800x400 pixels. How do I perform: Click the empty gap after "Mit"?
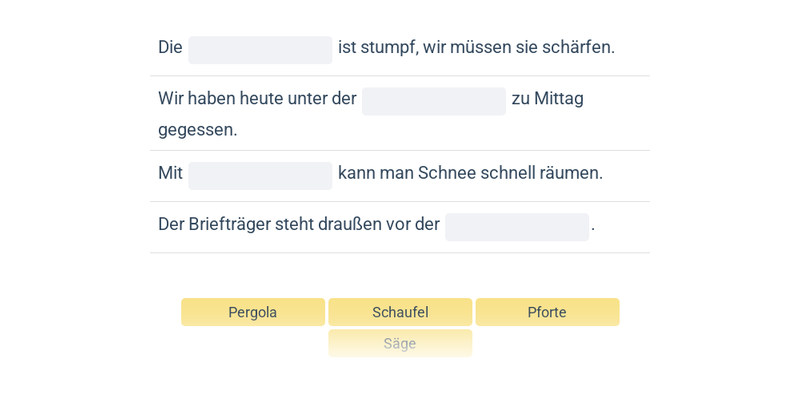pyautogui.click(x=260, y=175)
